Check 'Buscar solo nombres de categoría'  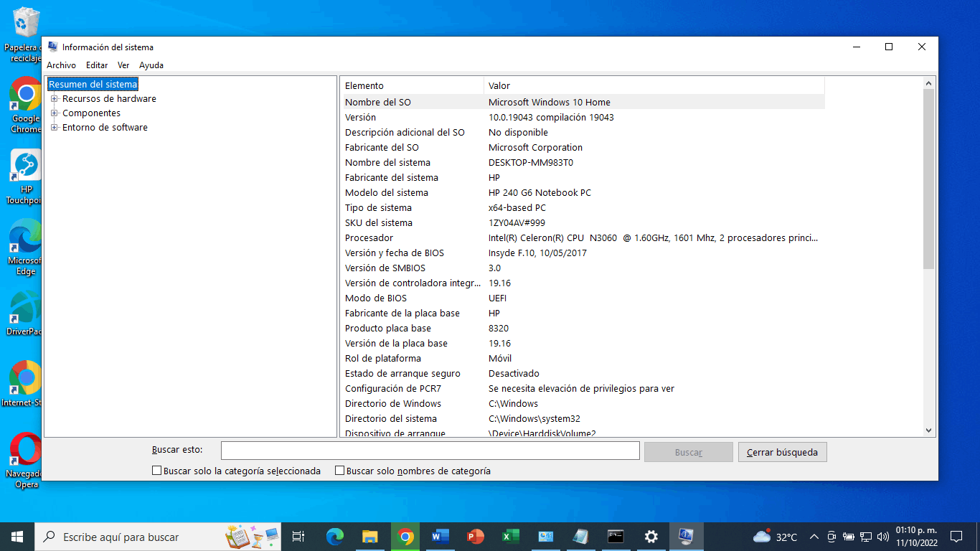340,471
